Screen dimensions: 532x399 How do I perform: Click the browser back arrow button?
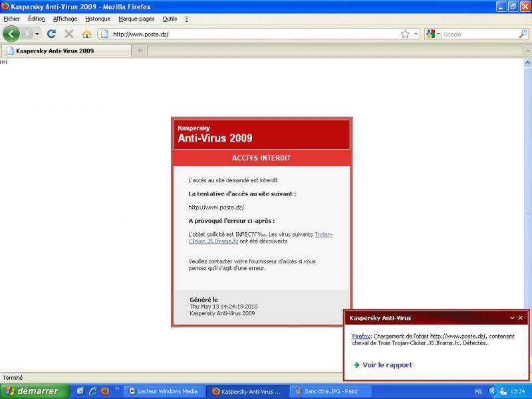pyautogui.click(x=11, y=33)
